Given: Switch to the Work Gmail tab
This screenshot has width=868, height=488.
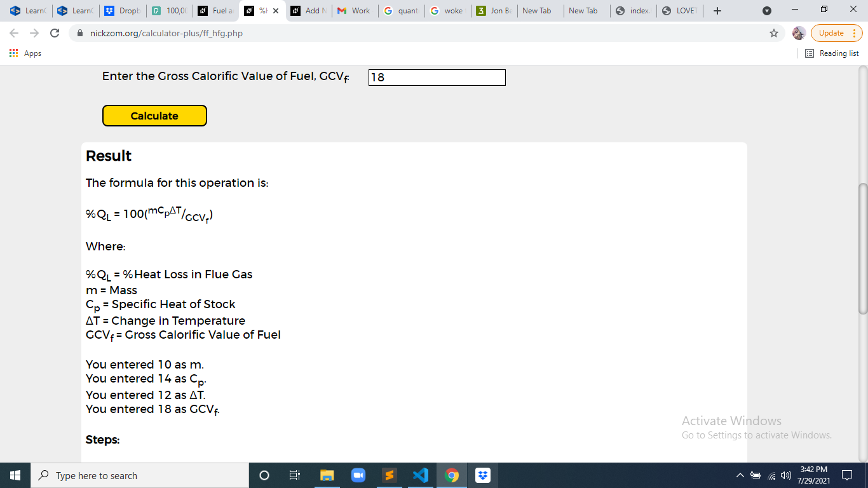Looking at the screenshot, I should tap(355, 11).
